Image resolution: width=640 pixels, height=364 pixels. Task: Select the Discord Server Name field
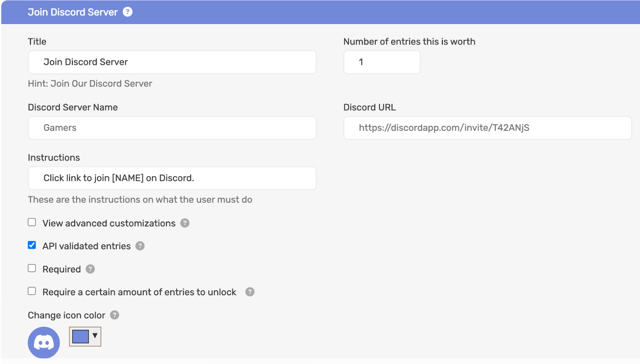pyautogui.click(x=172, y=128)
